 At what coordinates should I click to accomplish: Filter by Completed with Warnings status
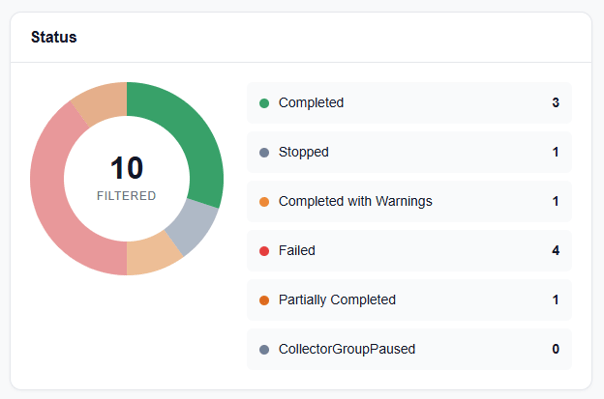click(x=409, y=201)
